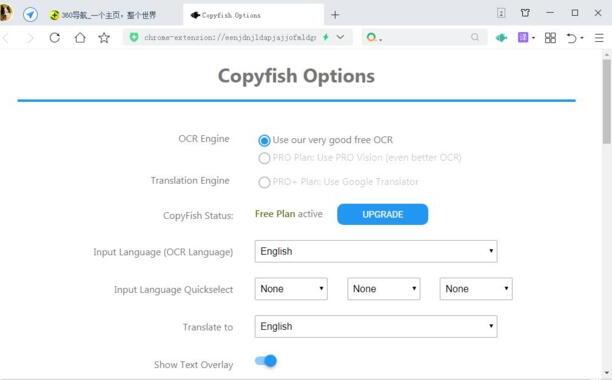Reload the page with refresh icon

click(55, 38)
